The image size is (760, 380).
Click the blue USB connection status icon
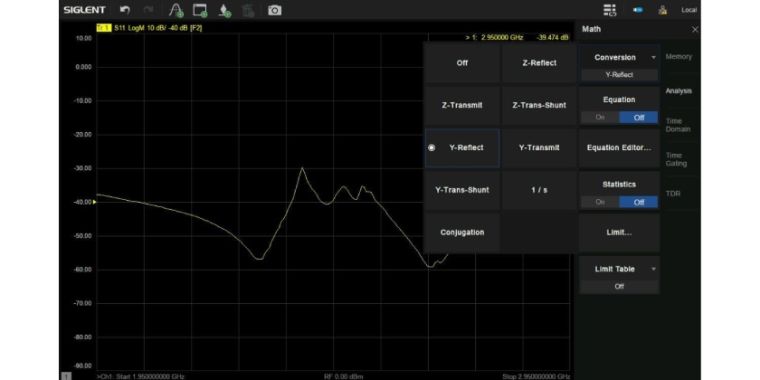pos(638,10)
